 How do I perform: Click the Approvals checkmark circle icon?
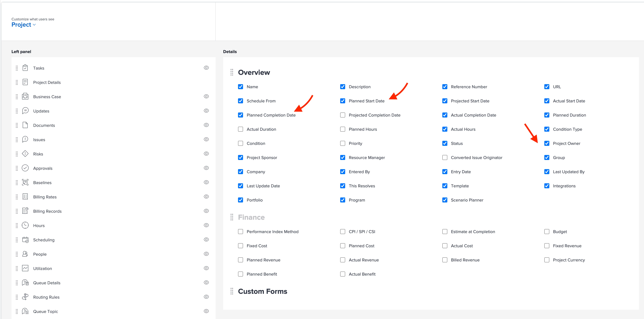pyautogui.click(x=25, y=168)
